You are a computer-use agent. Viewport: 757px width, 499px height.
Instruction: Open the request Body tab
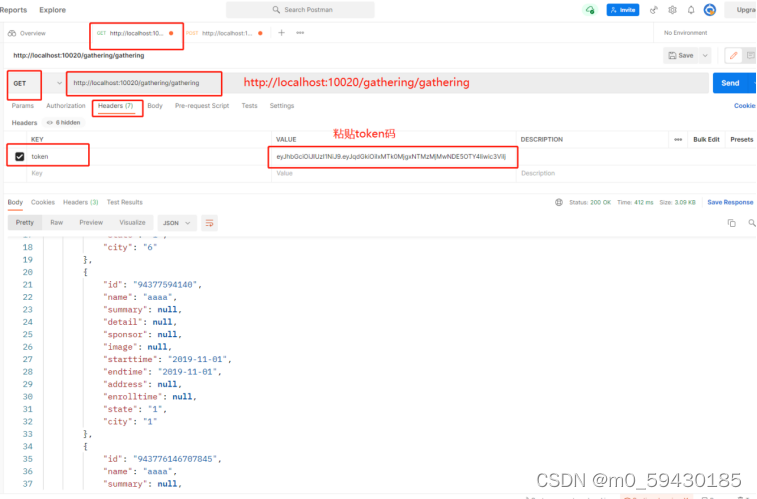coord(155,106)
